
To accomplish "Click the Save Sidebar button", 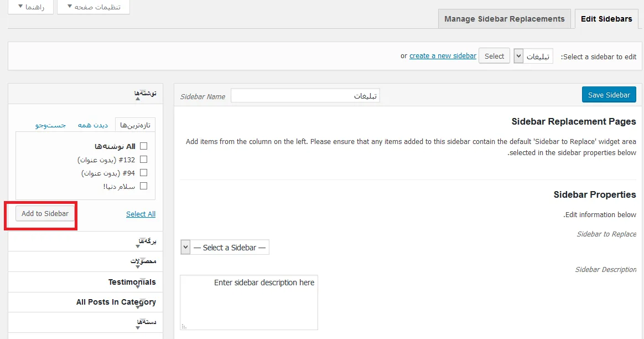I will [x=609, y=95].
